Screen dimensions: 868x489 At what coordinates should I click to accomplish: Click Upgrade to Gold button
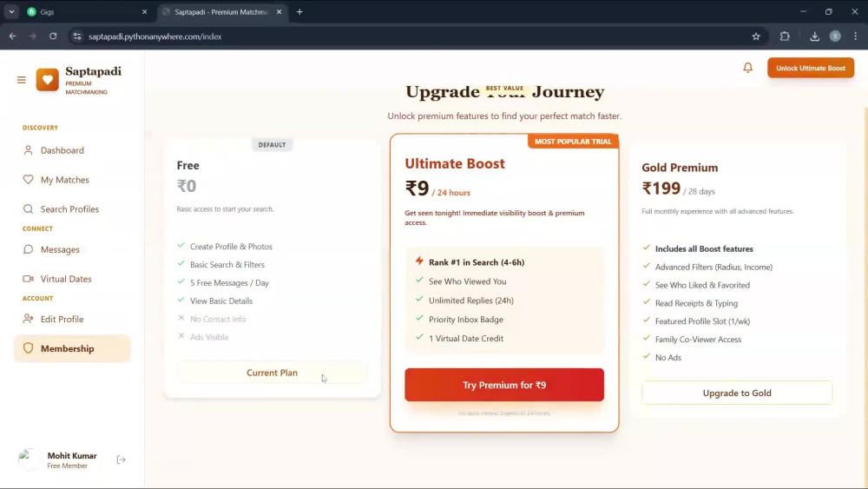(x=737, y=393)
